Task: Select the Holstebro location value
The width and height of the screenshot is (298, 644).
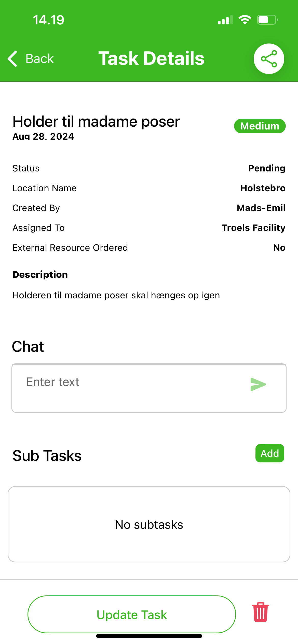Action: pos(263,188)
